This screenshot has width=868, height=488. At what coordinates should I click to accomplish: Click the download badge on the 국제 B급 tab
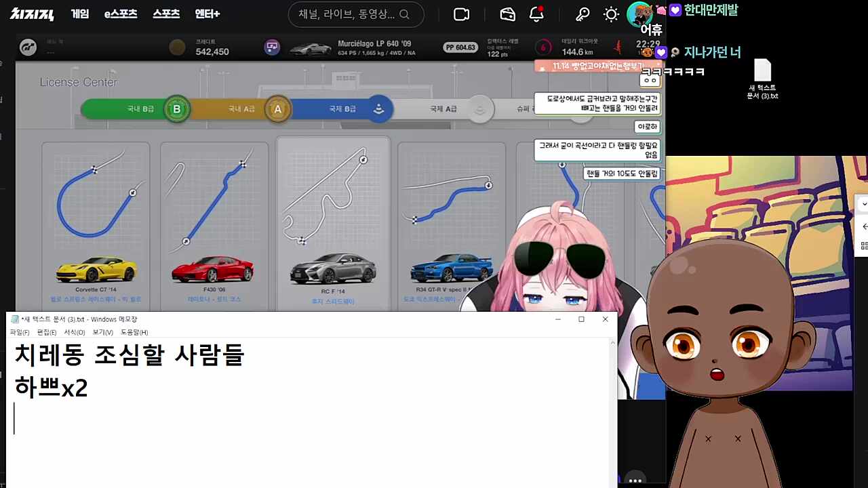[x=379, y=108]
